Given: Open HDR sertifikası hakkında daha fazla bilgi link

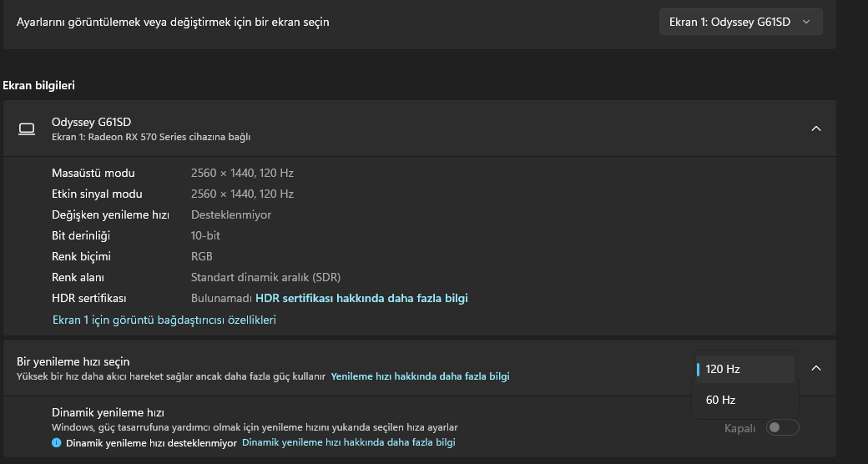Looking at the screenshot, I should pyautogui.click(x=361, y=298).
